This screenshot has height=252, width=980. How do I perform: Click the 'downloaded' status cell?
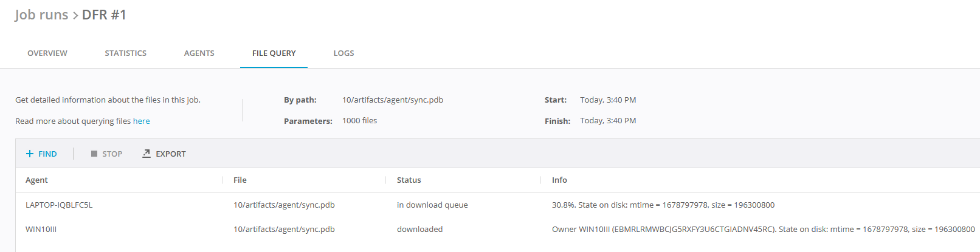[x=419, y=230]
